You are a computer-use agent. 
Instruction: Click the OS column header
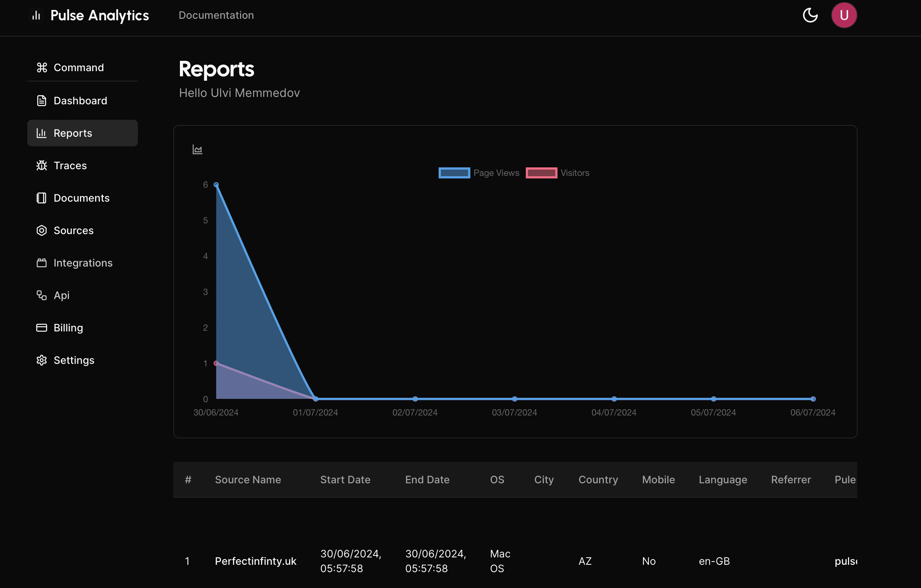pyautogui.click(x=497, y=480)
